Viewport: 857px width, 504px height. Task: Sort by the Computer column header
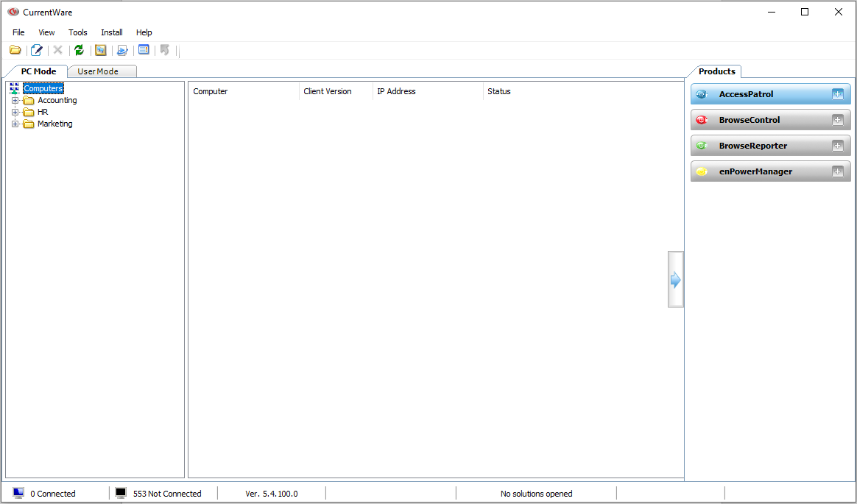click(x=244, y=91)
